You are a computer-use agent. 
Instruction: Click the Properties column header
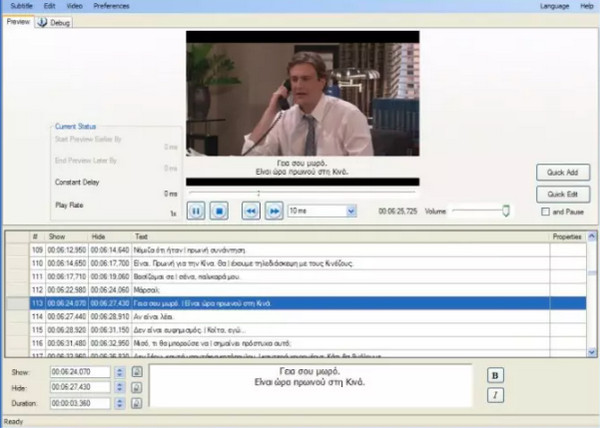[x=567, y=237]
